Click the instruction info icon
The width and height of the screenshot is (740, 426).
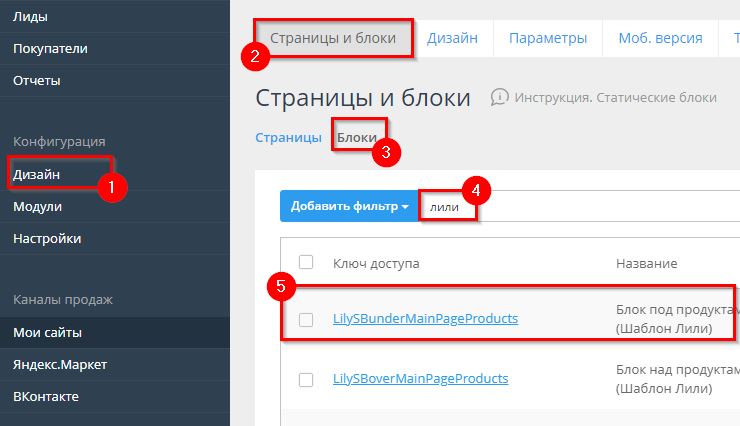[x=499, y=97]
